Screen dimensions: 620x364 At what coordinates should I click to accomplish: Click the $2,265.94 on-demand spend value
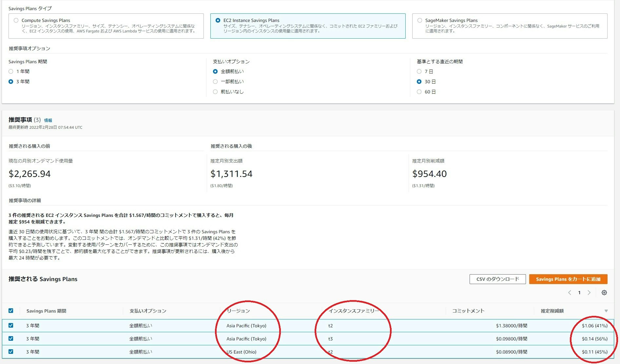[29, 174]
